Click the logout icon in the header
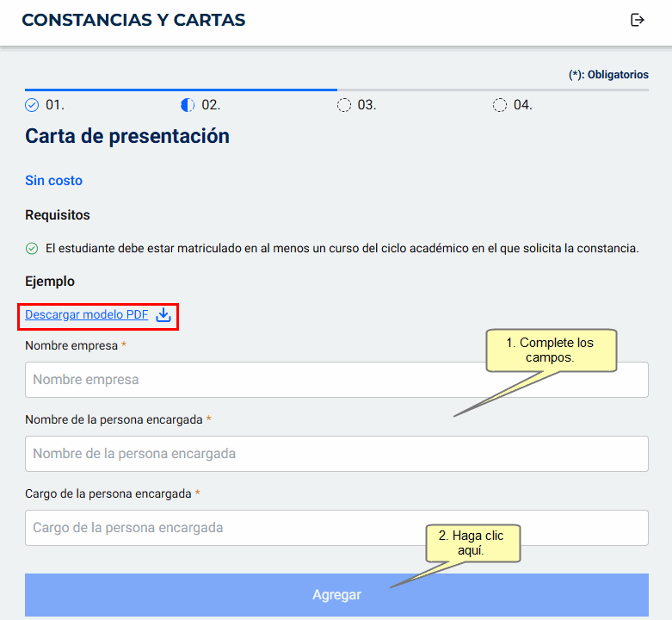 point(638,20)
